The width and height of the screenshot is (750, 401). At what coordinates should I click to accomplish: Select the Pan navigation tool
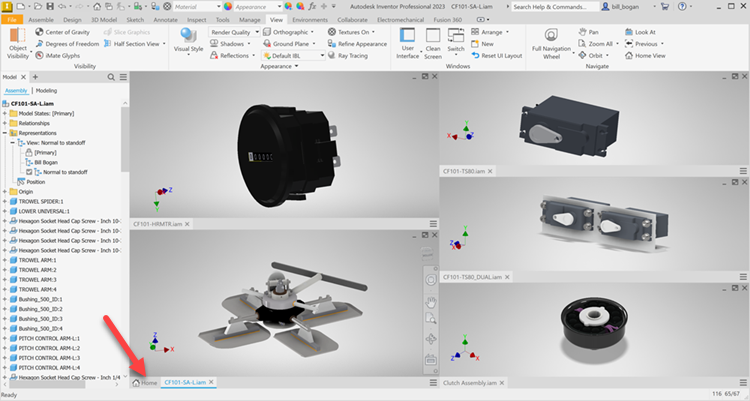pos(588,32)
